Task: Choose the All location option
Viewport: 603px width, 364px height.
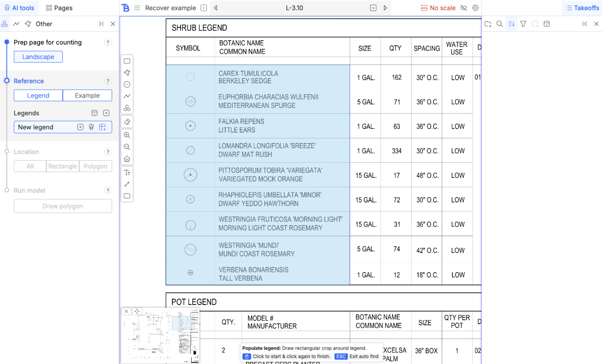Action: [30, 166]
